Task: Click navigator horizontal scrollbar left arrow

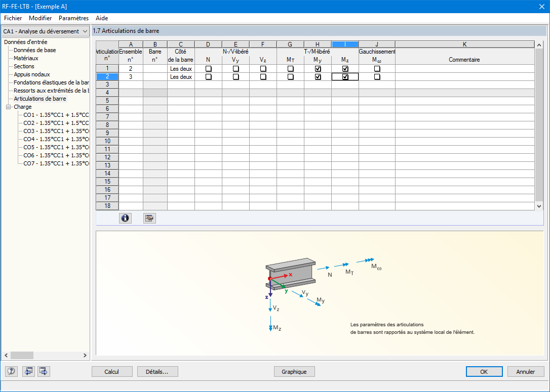Action: click(6, 355)
